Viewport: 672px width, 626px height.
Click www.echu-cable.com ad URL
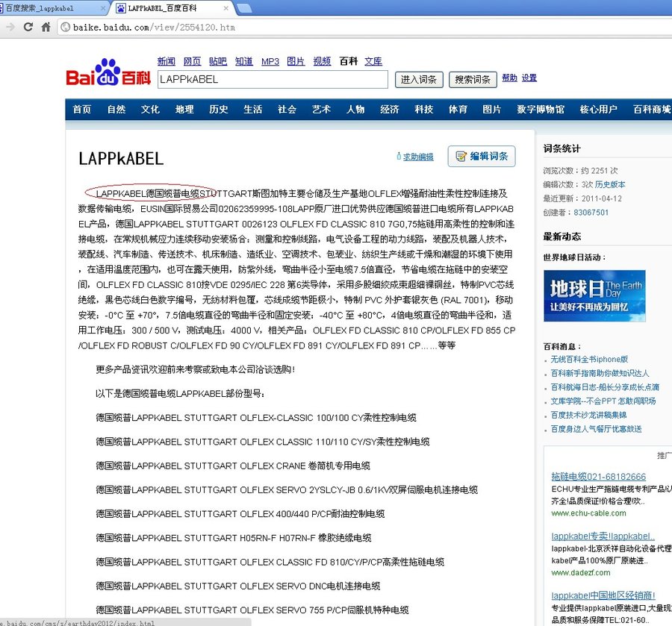coord(588,513)
